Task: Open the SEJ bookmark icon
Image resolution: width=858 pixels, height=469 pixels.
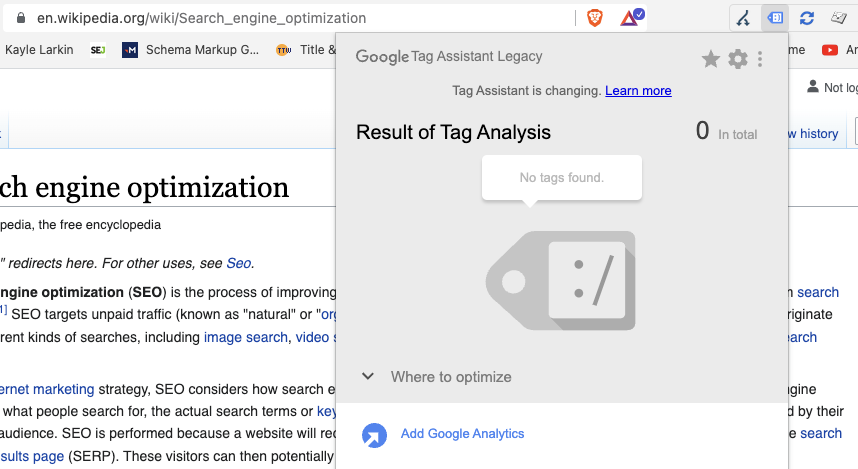Action: [x=98, y=50]
